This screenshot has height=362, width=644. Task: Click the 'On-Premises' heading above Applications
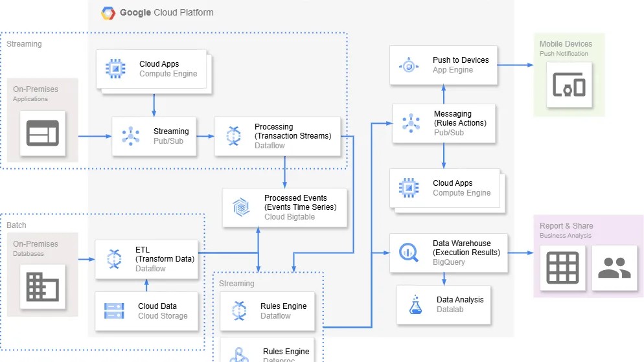coord(36,89)
